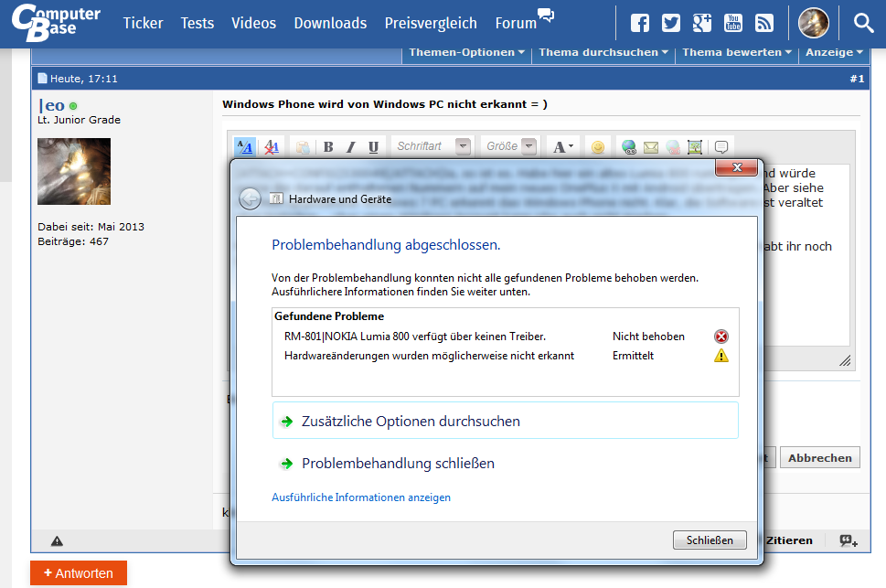Toggle underline formatting in the editor
This screenshot has height=588, width=886.
click(373, 147)
